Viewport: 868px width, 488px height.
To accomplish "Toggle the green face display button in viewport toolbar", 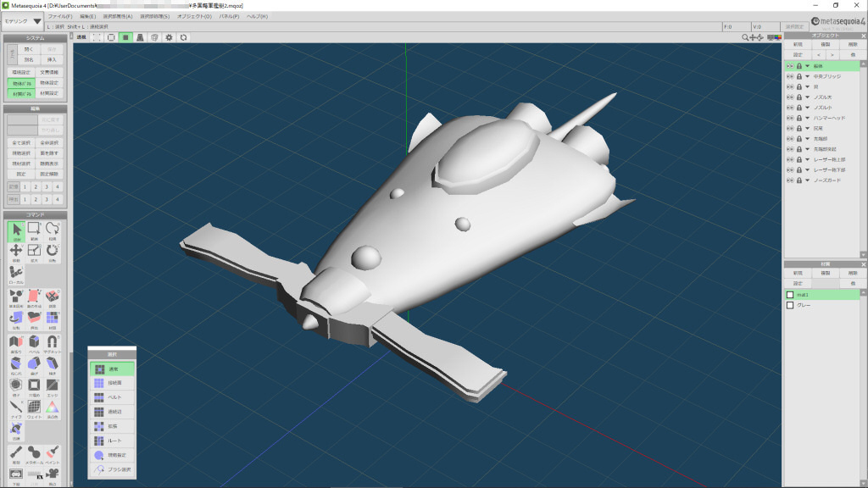I will [x=125, y=37].
